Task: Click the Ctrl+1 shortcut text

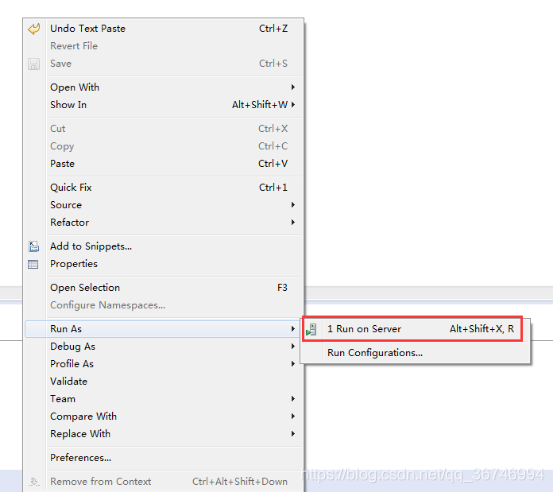Action: 273,187
